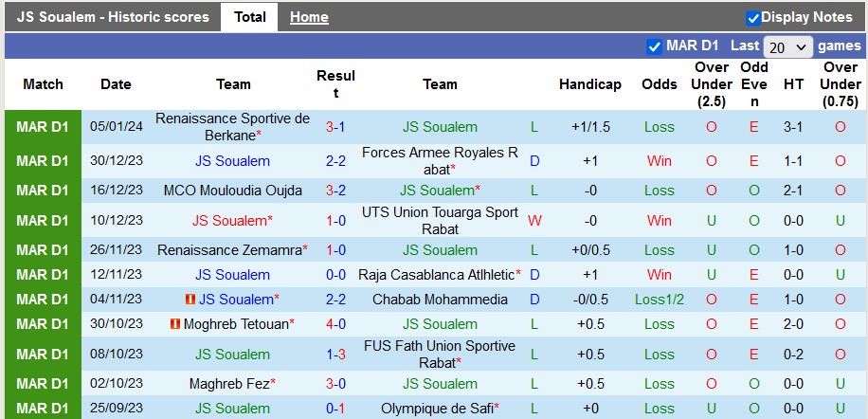
Task: Click Olympique de Safi team name
Action: [x=440, y=409]
